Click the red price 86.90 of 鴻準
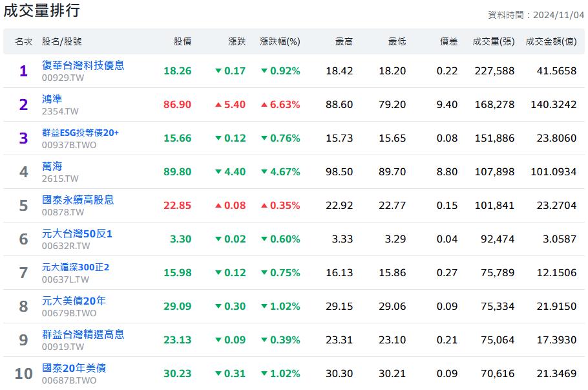588x390 pixels. coord(178,104)
